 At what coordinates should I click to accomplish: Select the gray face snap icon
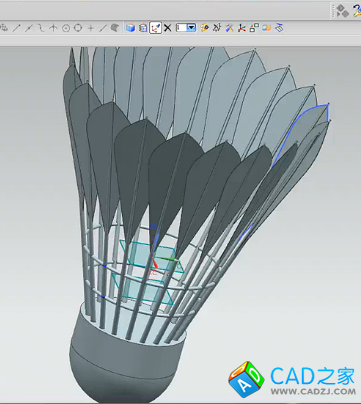(x=115, y=28)
